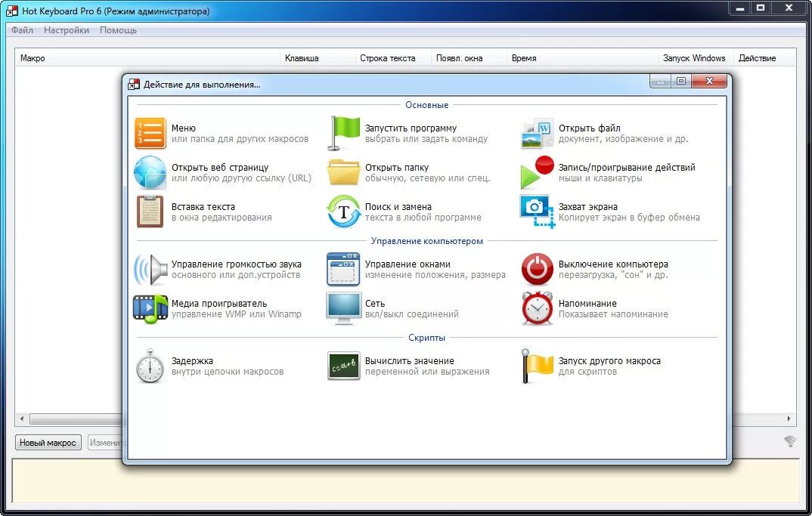This screenshot has width=812, height=516.
Task: Maximize the Действие для выполнения dialog
Action: click(681, 81)
